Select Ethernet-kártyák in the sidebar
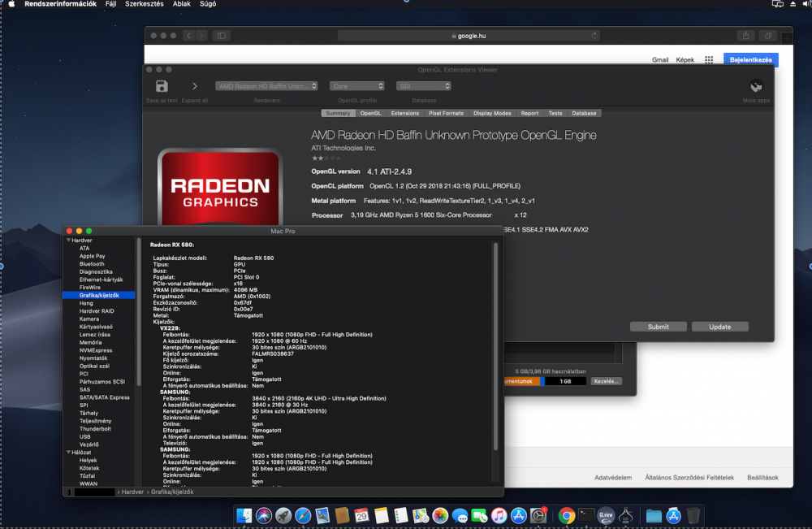This screenshot has width=812, height=529. (x=101, y=280)
